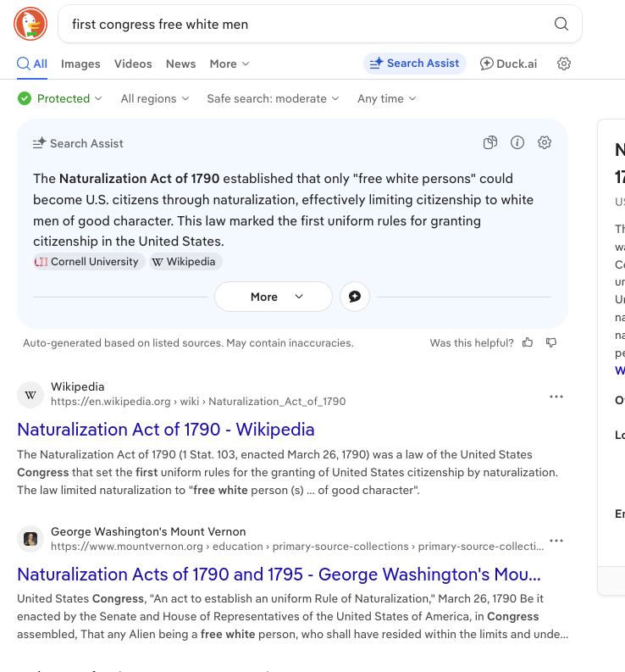Open the Search Assist info icon

tap(517, 142)
